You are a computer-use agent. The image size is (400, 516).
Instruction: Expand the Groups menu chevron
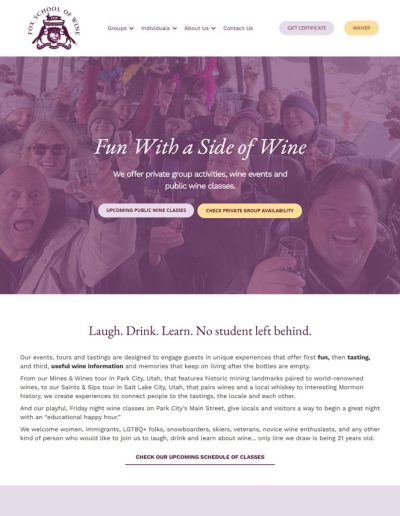[131, 28]
